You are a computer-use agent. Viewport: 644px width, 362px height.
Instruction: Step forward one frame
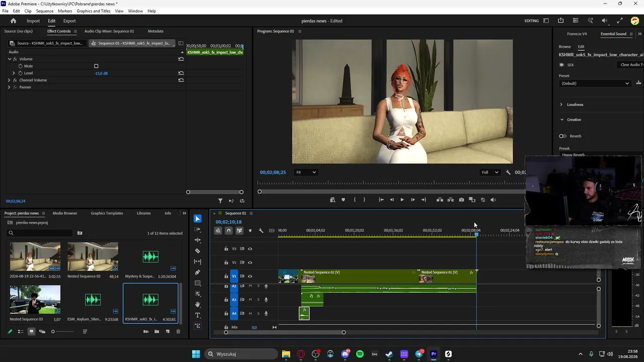[x=413, y=200]
